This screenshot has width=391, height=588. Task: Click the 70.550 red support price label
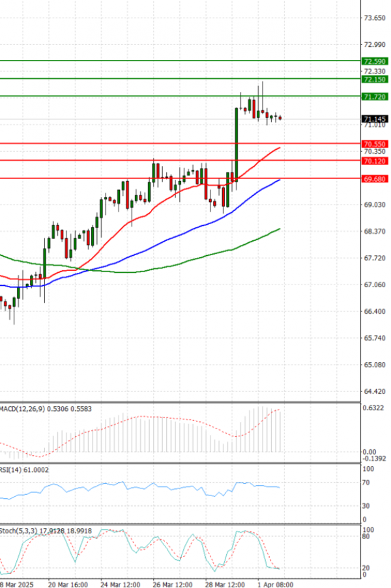pyautogui.click(x=375, y=144)
